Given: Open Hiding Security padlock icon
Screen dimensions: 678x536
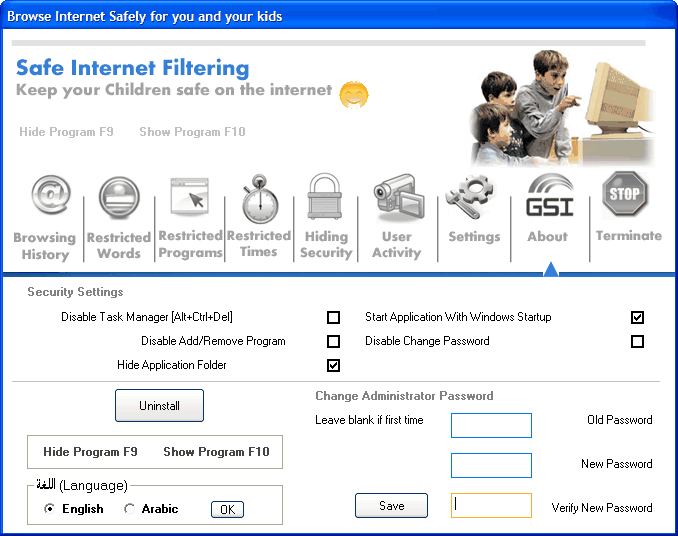Looking at the screenshot, I should (x=325, y=197).
